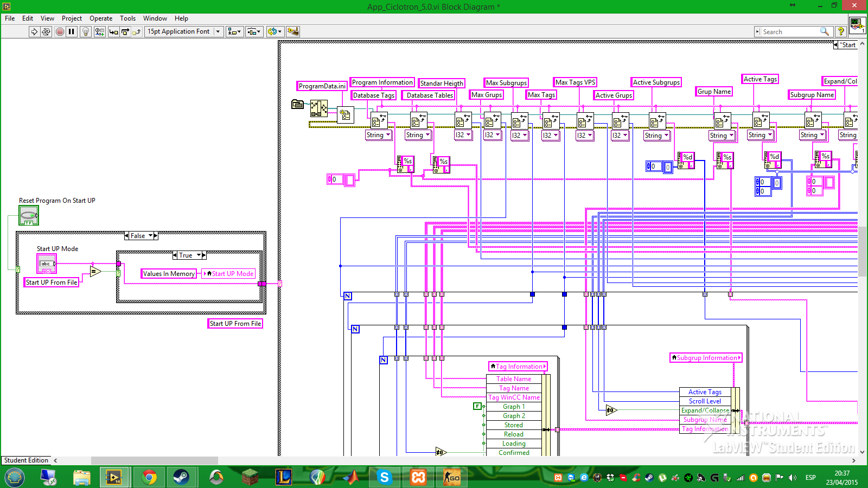Select Table Name in the bundle cluster
This screenshot has height=488, width=868.
point(514,379)
